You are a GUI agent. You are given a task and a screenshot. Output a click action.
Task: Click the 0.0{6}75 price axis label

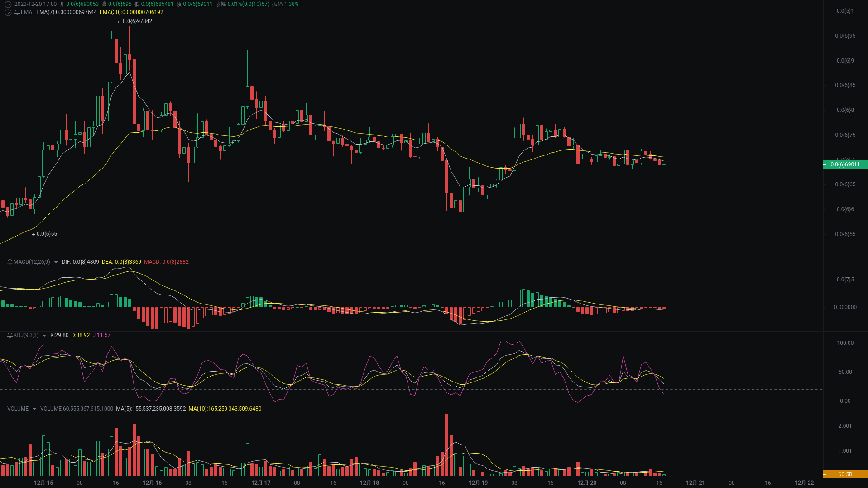point(845,135)
